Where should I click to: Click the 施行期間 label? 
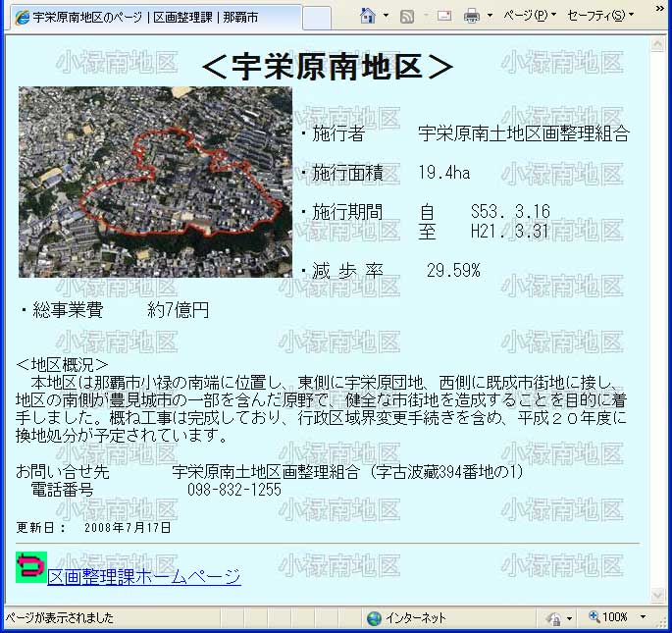click(347, 212)
